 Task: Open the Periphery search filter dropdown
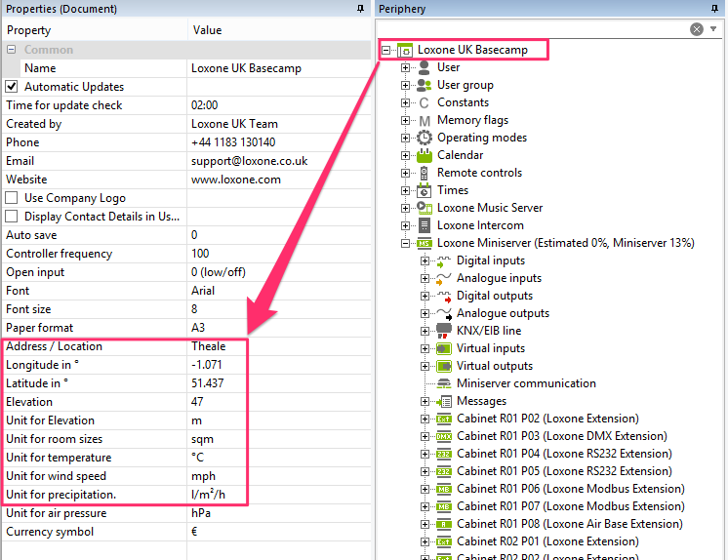pyautogui.click(x=715, y=29)
